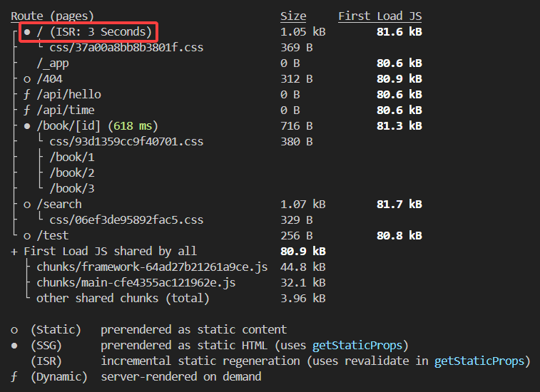
Task: Click the plus sign before First Load JS shared
Action: [x=14, y=252]
